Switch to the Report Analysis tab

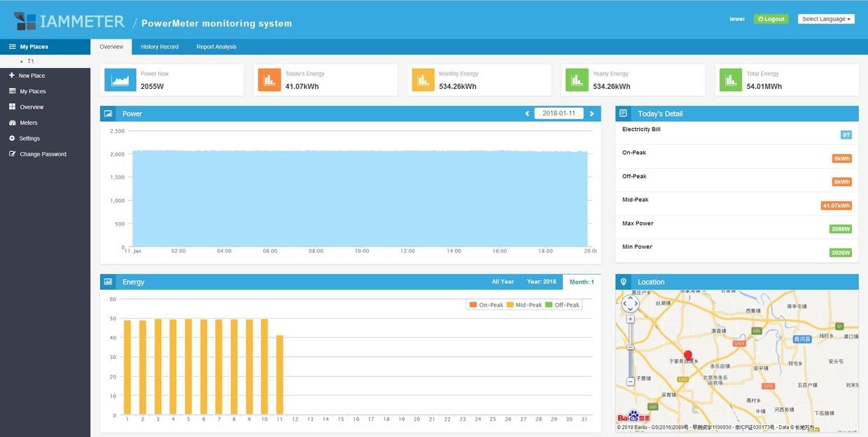(216, 47)
